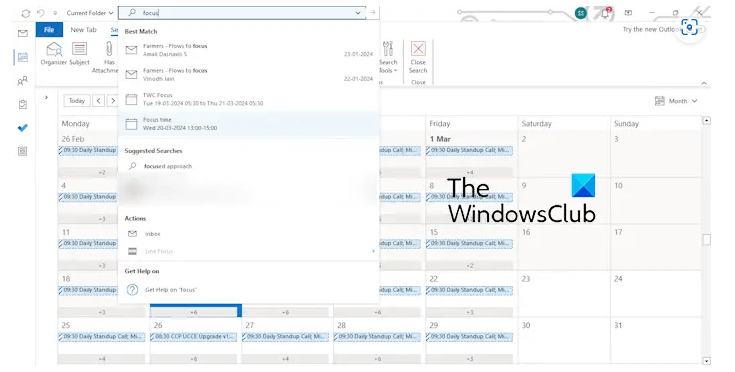Open the Tasks clipboard sidebar icon

point(22,104)
